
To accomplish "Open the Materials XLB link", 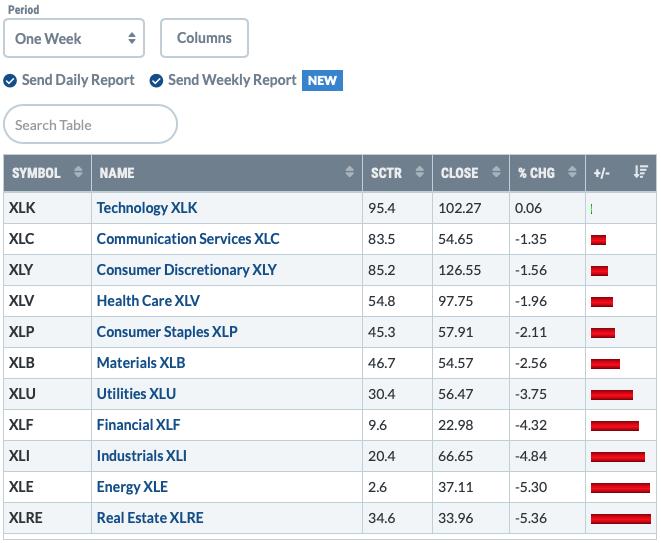I will point(141,363).
